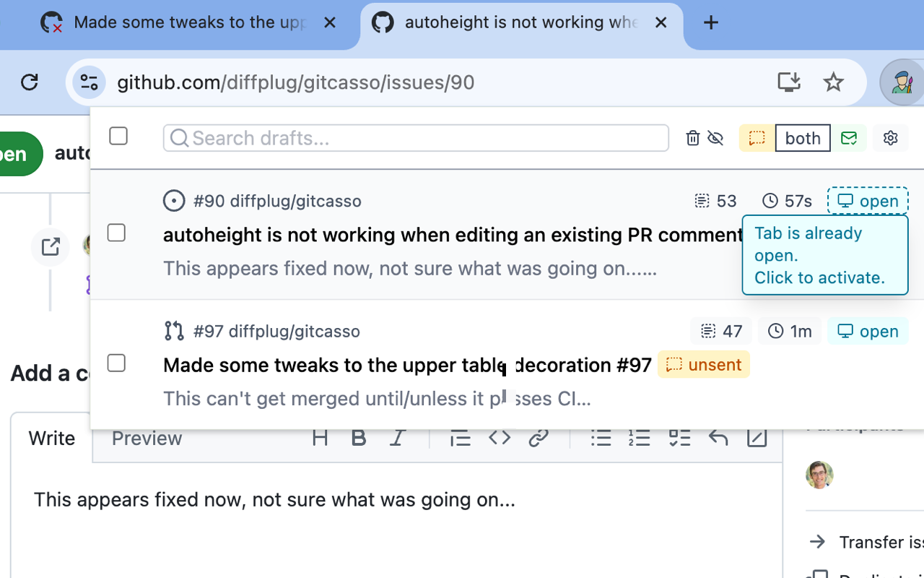Activate the open tab badge for #90
This screenshot has width=924, height=578.
tap(868, 201)
